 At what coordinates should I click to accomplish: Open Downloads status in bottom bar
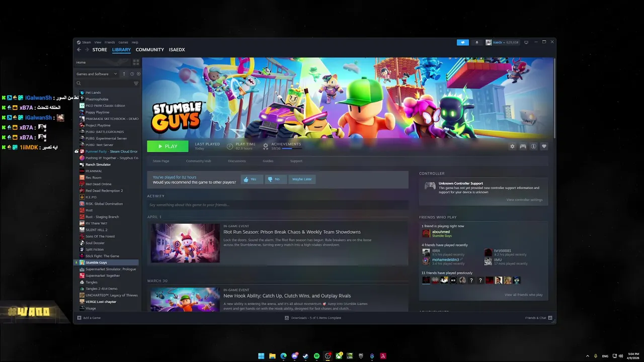tap(312, 318)
